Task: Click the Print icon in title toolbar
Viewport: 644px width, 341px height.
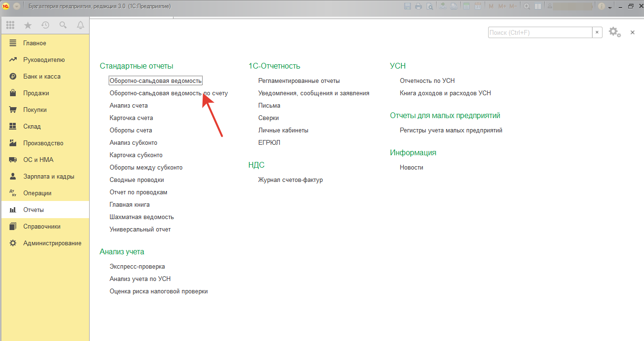Action: click(x=419, y=6)
